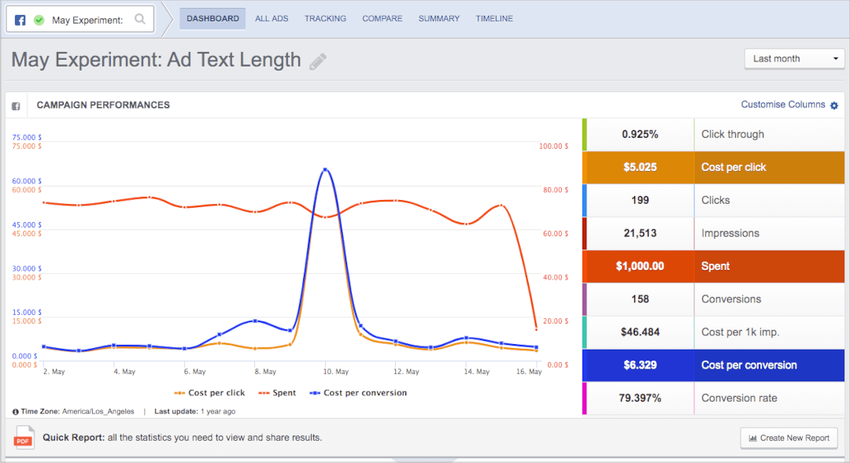Click the Create New Report button
The image size is (850, 463).
[x=789, y=438]
